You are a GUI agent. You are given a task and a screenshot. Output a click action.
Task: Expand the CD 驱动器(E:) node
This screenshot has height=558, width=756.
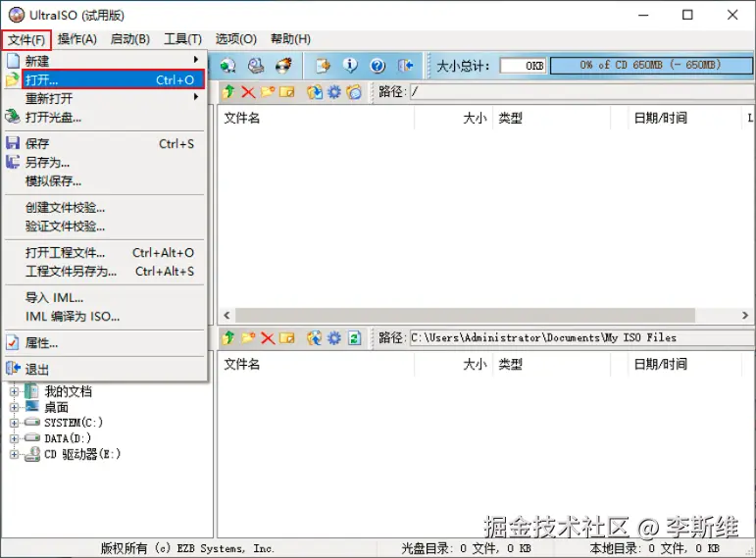pos(14,454)
